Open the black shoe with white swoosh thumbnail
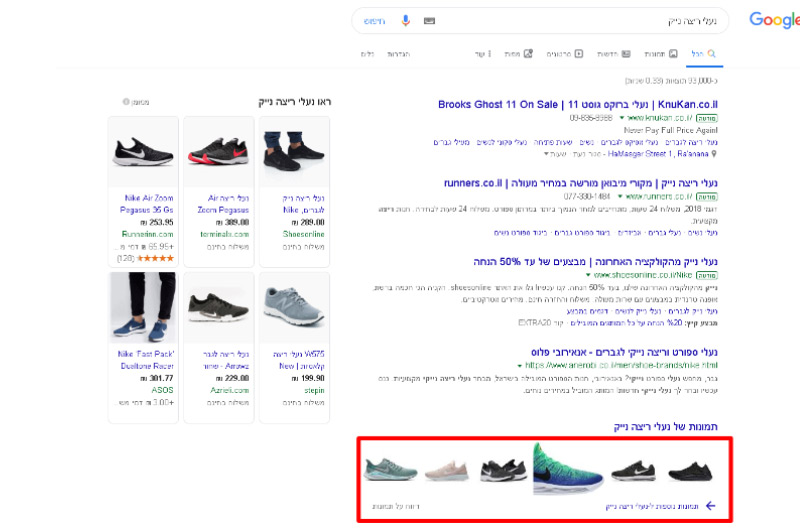Image resolution: width=800 pixels, height=528 pixels. point(633,470)
